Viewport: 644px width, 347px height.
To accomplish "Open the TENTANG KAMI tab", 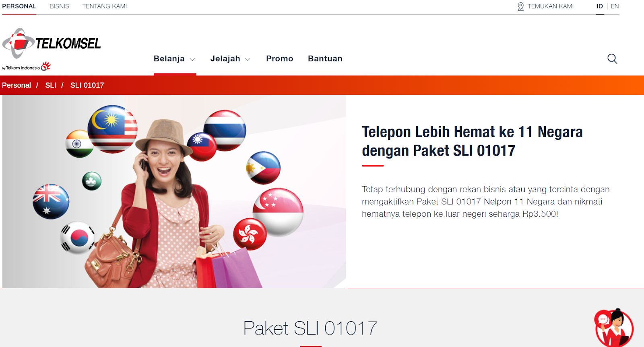I will coord(105,6).
